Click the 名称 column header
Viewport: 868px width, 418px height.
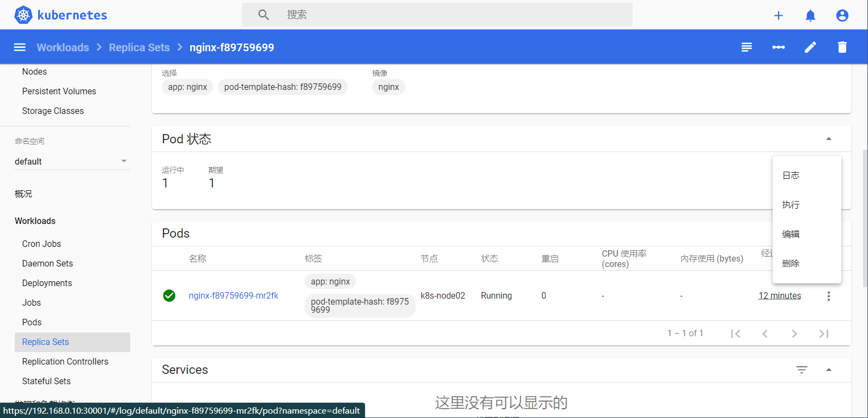pyautogui.click(x=197, y=258)
